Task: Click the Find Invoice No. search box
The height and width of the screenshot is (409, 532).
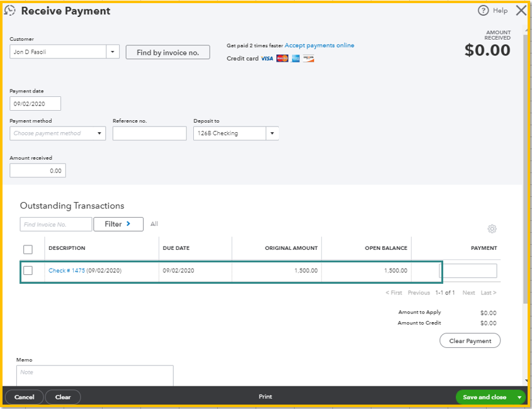Action: pyautogui.click(x=56, y=224)
